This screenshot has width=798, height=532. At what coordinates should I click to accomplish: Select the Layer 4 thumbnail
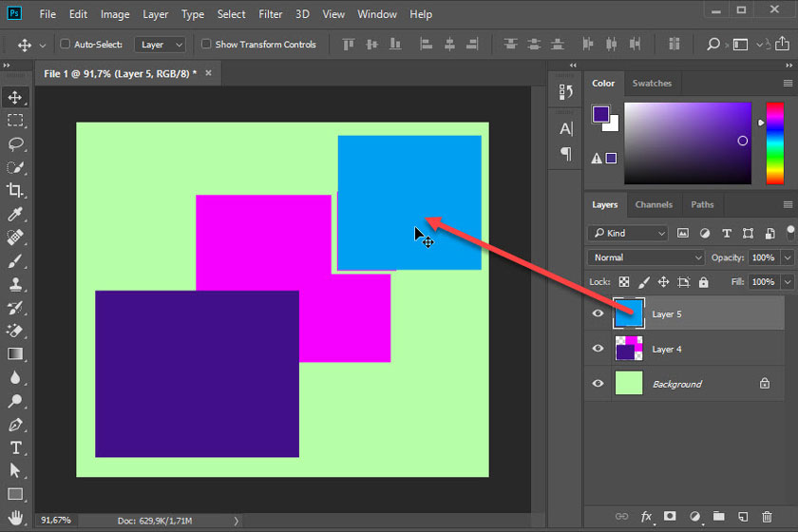(x=629, y=349)
